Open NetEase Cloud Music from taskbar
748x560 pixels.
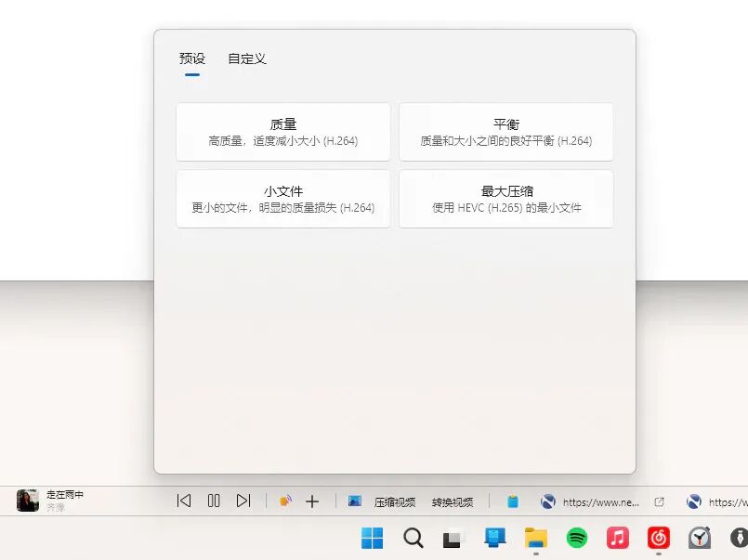[x=659, y=538]
